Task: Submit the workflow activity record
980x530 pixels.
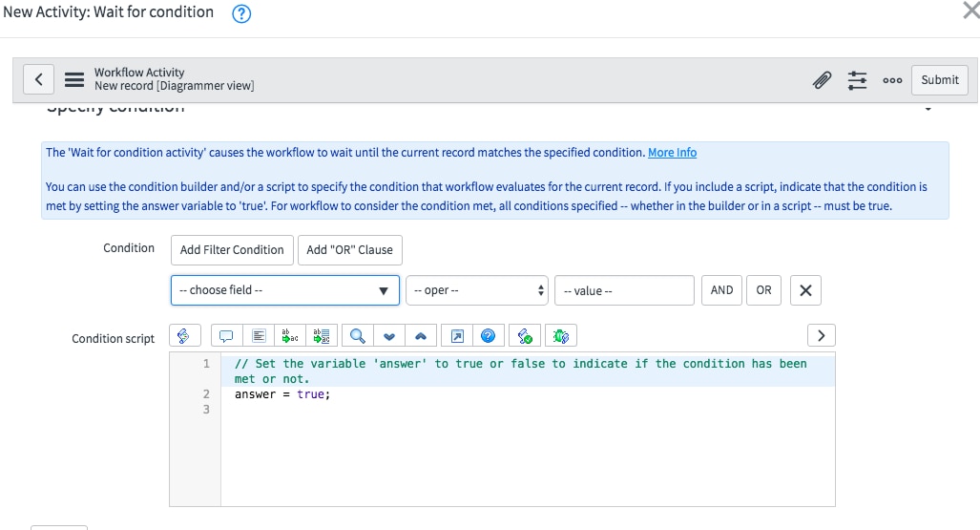Action: point(939,80)
